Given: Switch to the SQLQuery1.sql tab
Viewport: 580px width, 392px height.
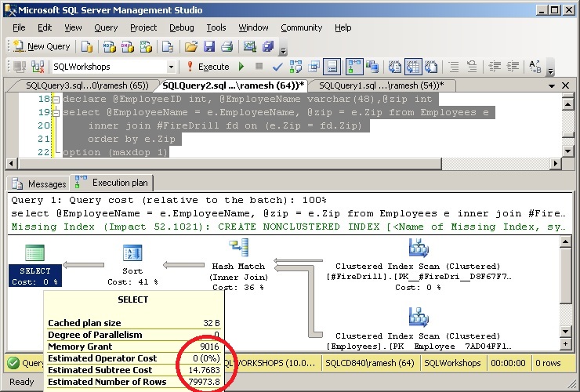Looking at the screenshot, I should click(382, 85).
